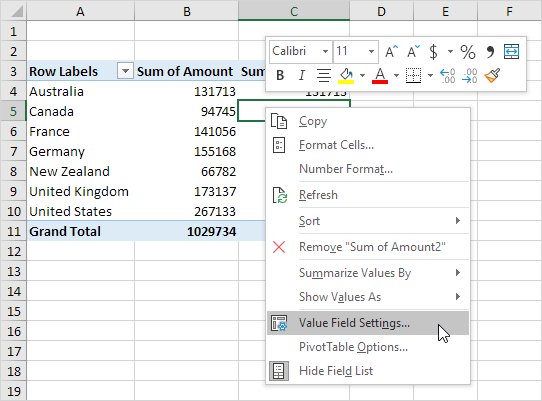Select column D header

pyautogui.click(x=382, y=11)
